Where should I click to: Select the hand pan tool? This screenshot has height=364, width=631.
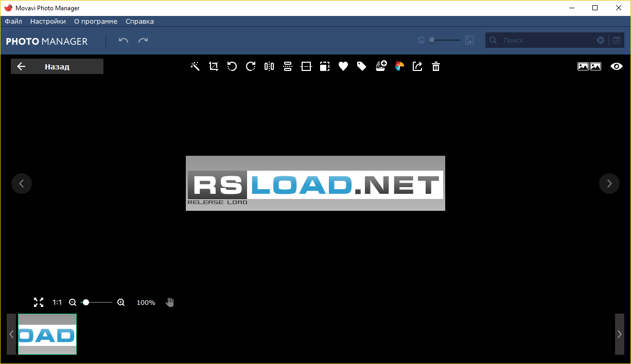170,302
